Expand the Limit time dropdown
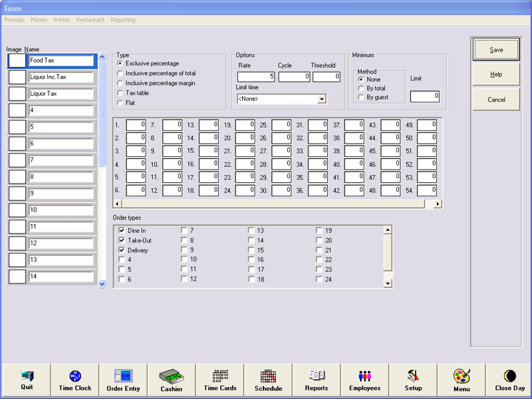Screen dimensions: 532x399 (322, 99)
